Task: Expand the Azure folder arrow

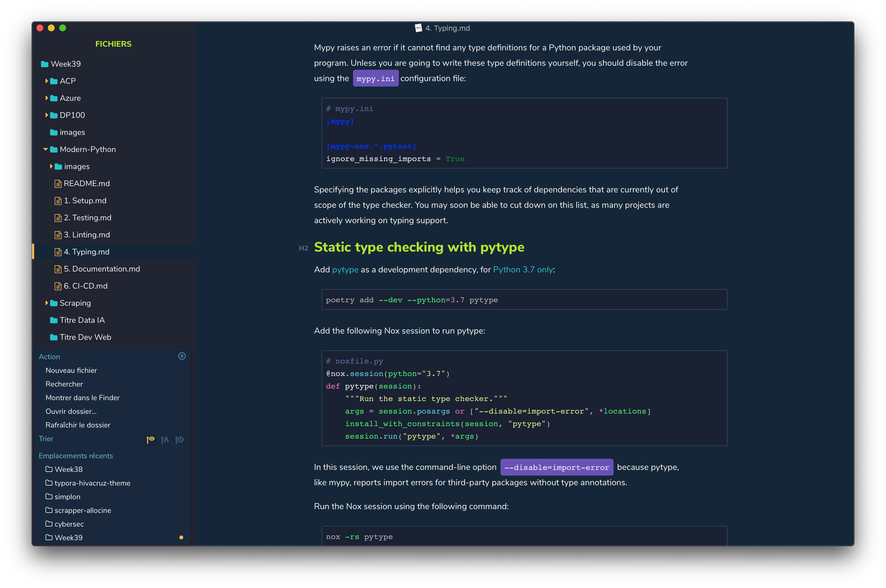Action: (x=46, y=98)
